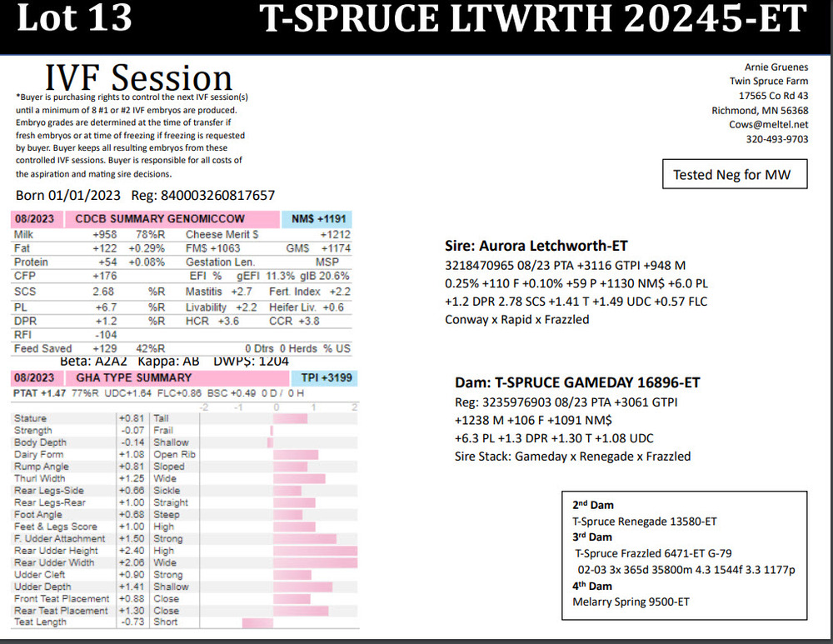Select the Cheese Merit $ value "+1212"

(335, 234)
